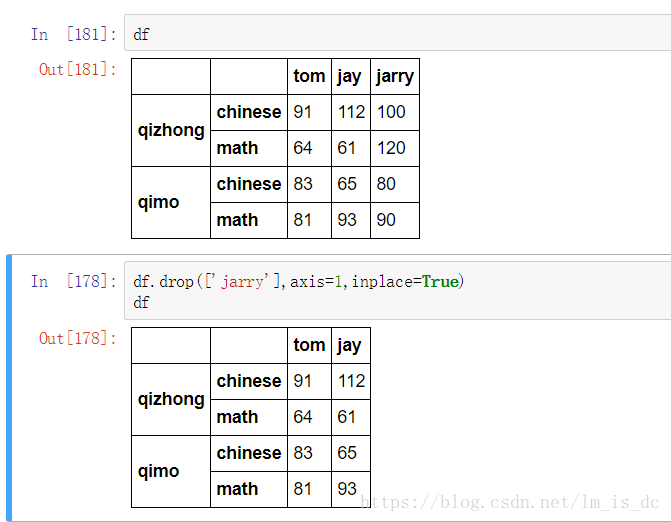The height and width of the screenshot is (522, 671).
Task: Click the value 64 in Out[178] table
Action: [x=309, y=418]
